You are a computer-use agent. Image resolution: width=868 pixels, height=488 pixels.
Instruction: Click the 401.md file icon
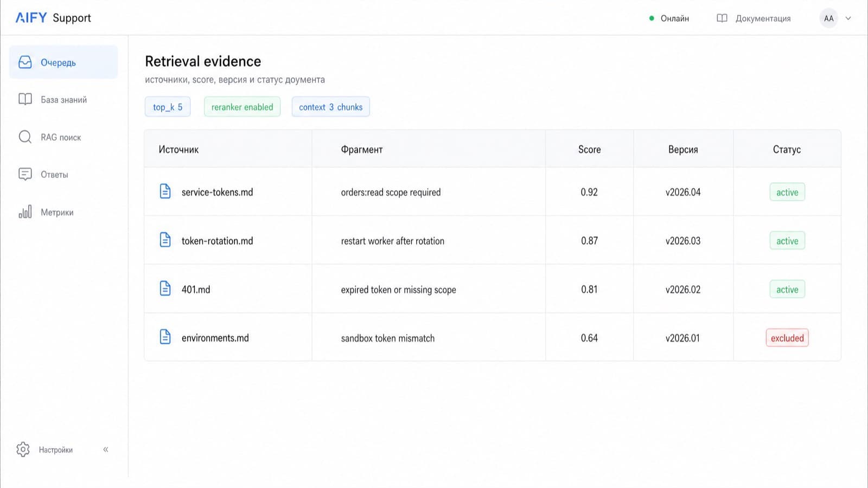pos(165,288)
